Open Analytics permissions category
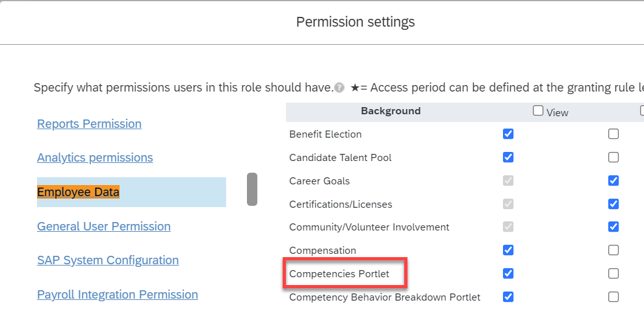This screenshot has width=644, height=311. 95,158
